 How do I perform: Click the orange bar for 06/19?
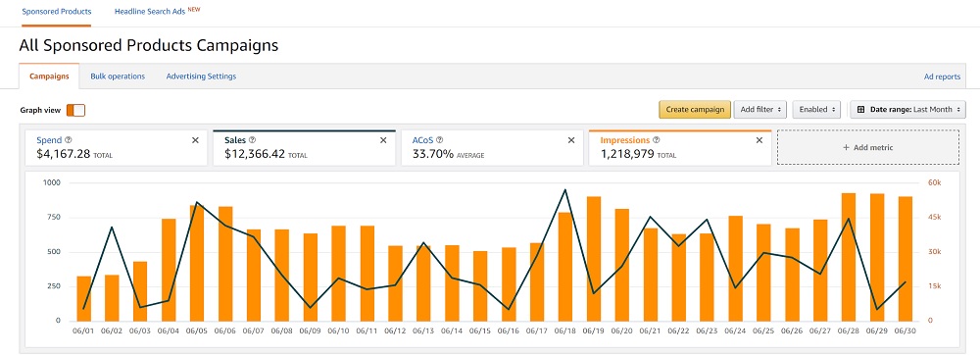(594, 259)
